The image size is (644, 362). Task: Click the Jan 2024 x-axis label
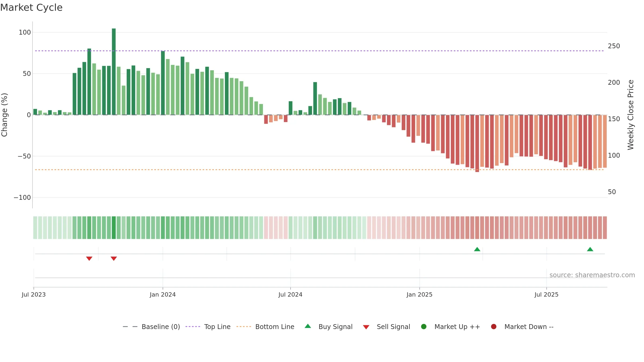click(x=163, y=295)
